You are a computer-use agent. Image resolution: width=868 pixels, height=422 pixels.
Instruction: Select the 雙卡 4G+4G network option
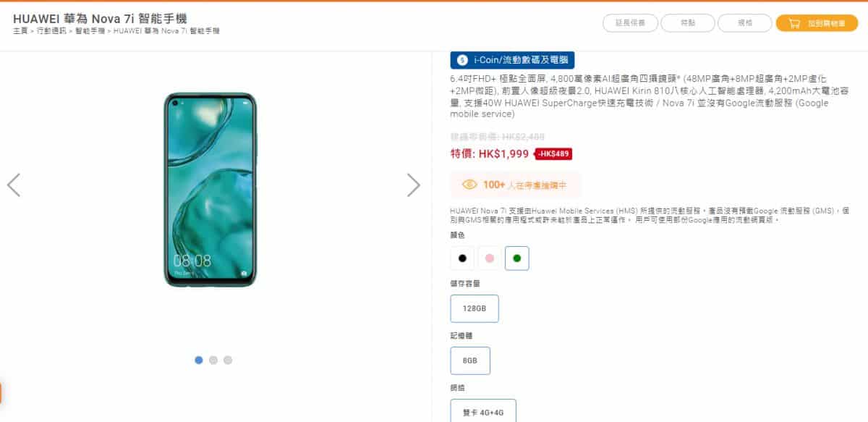coord(483,410)
